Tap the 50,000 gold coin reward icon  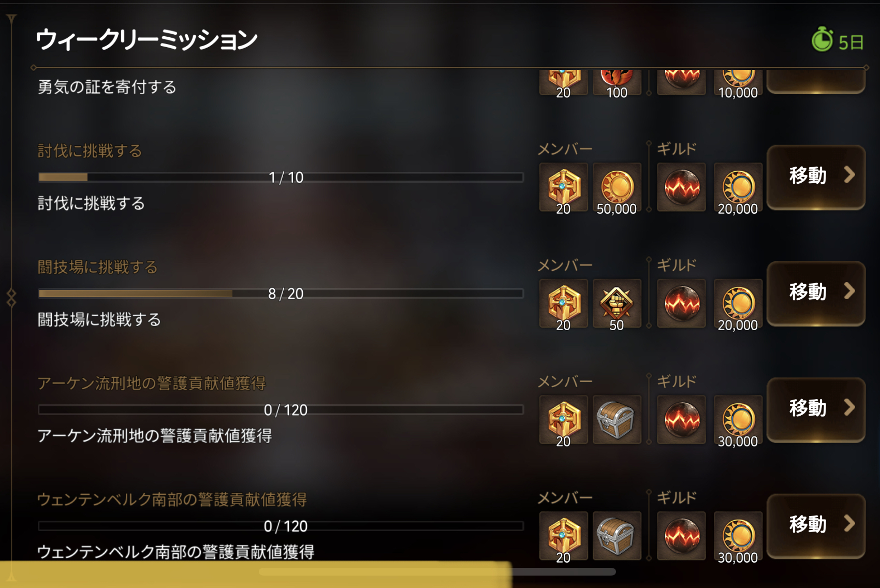click(617, 187)
